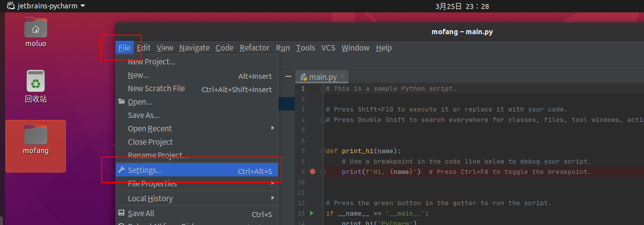644x225 pixels.
Task: Open the Tools menu
Action: tap(306, 48)
